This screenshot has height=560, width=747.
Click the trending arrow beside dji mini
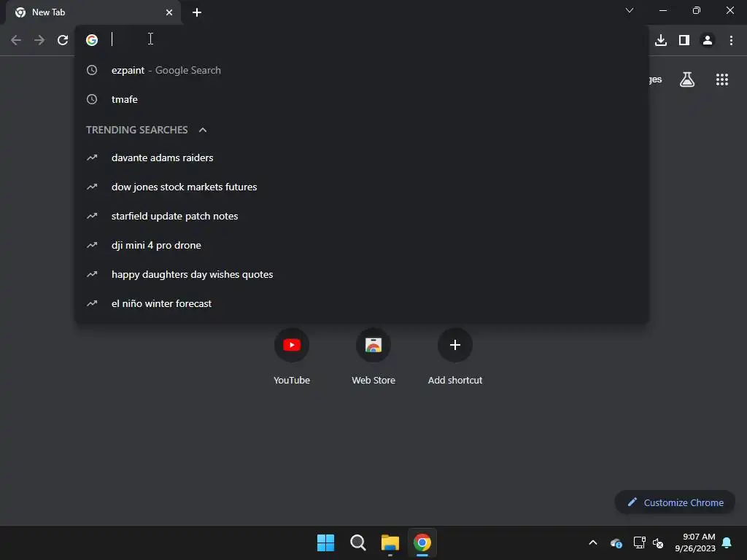pyautogui.click(x=92, y=245)
